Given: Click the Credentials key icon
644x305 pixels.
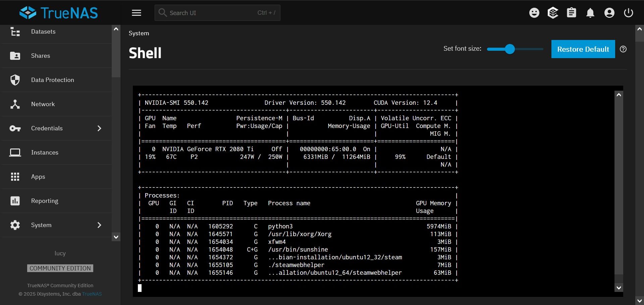Looking at the screenshot, I should [x=15, y=128].
